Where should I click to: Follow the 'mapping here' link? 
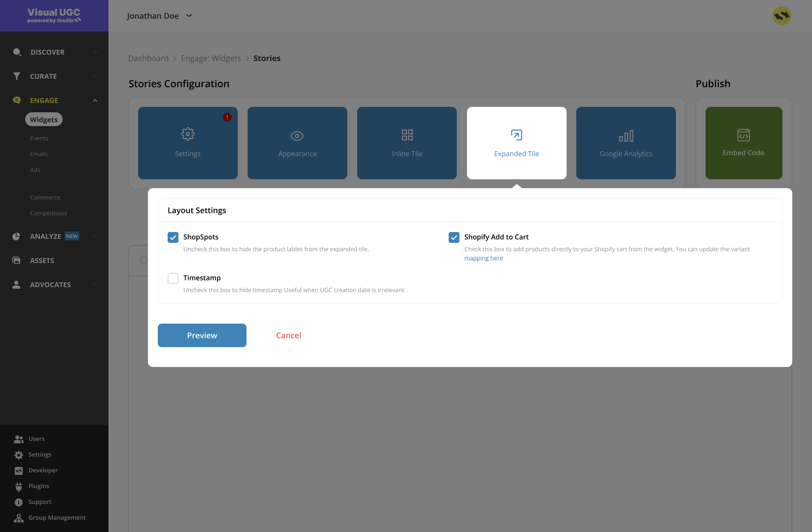pyautogui.click(x=483, y=258)
